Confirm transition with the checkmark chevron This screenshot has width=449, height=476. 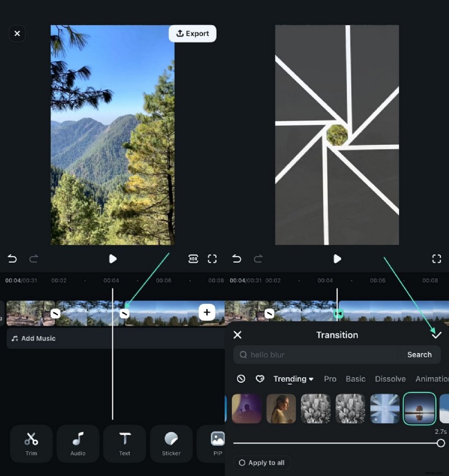(x=437, y=335)
